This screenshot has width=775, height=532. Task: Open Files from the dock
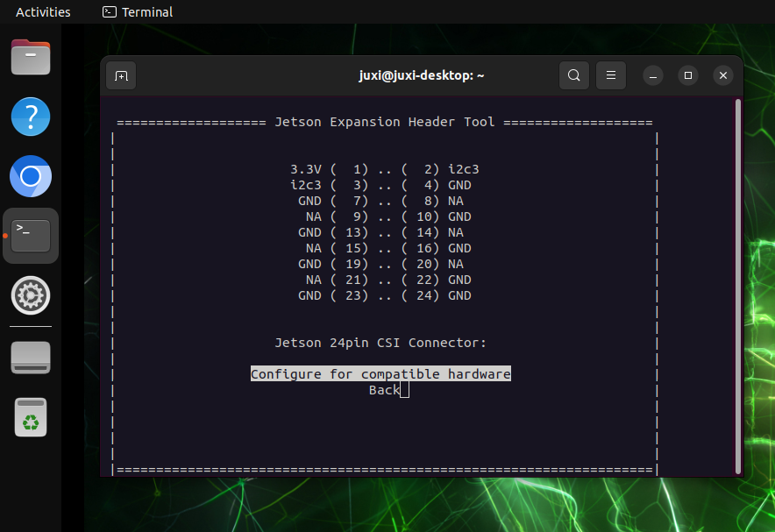tap(31, 57)
